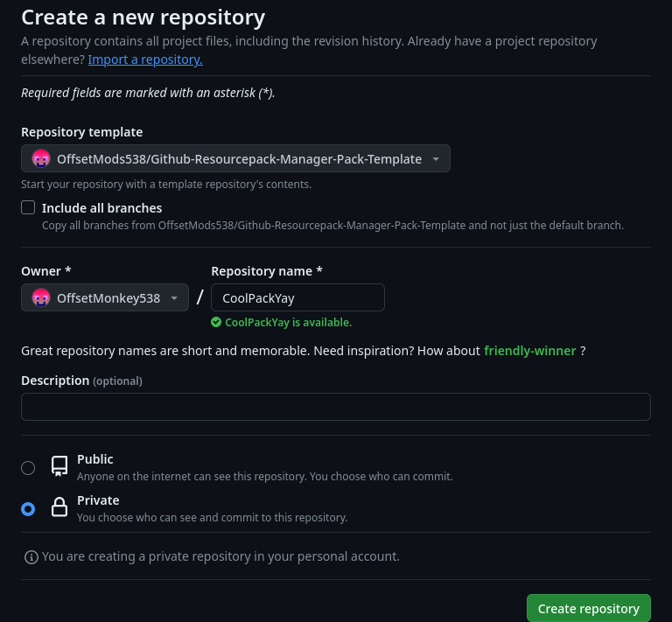Click the Private lock icon

tap(59, 507)
